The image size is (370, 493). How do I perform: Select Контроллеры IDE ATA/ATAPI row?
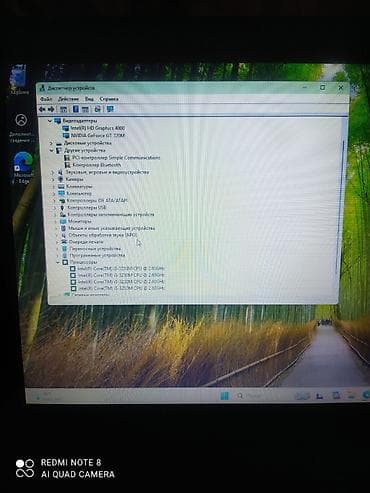(97, 201)
